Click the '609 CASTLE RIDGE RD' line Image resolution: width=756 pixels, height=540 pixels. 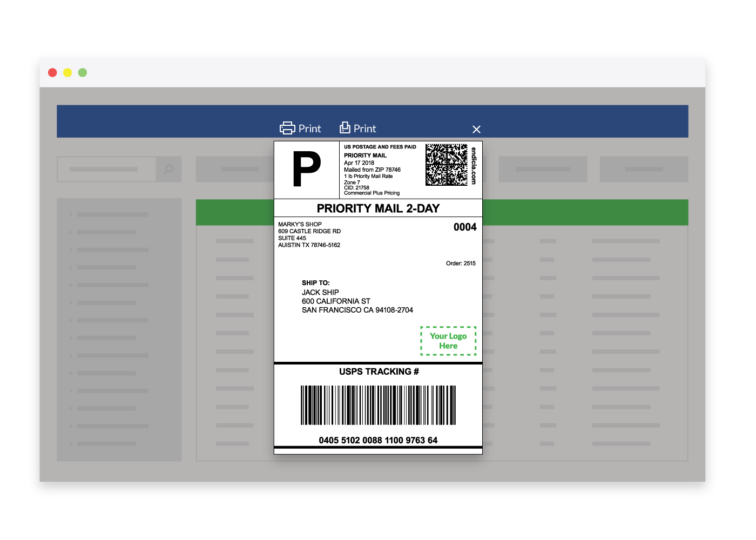309,231
